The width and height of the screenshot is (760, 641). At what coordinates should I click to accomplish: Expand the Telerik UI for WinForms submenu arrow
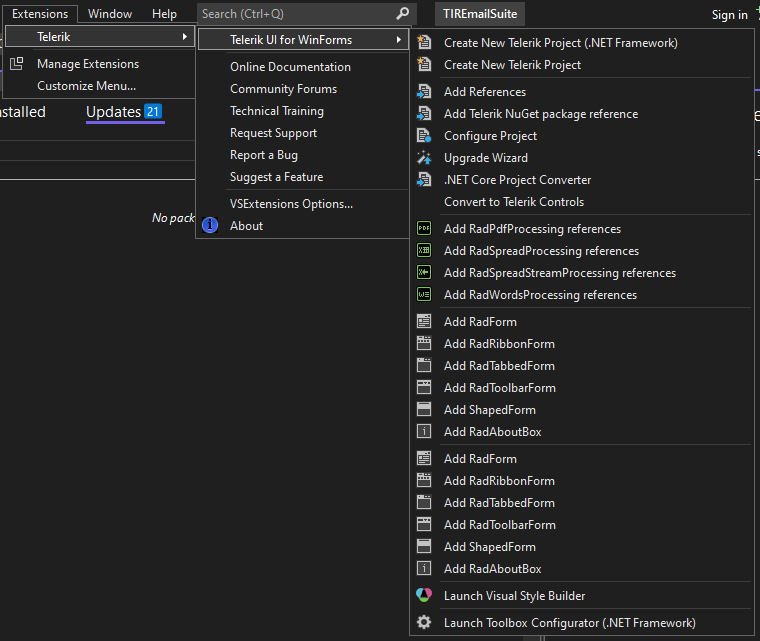click(399, 40)
